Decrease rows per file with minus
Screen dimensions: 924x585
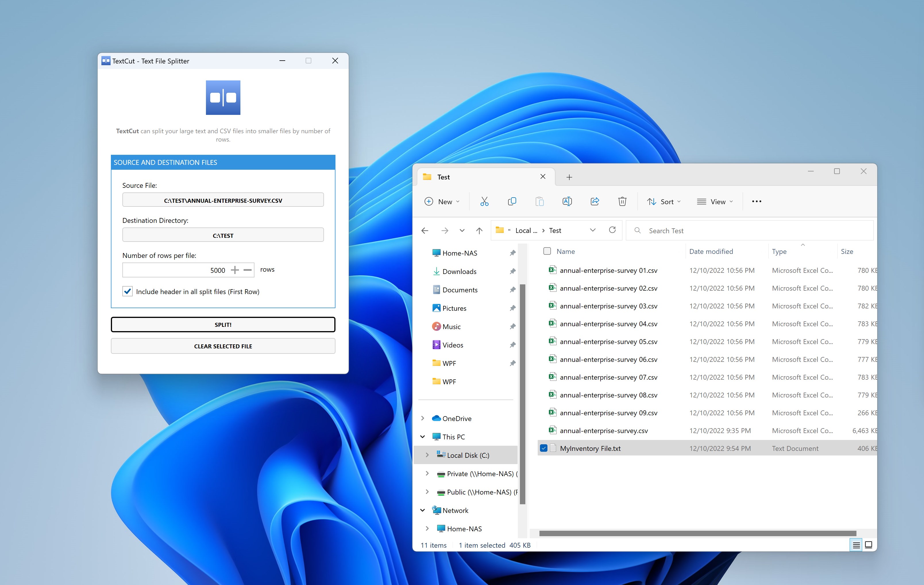tap(248, 270)
